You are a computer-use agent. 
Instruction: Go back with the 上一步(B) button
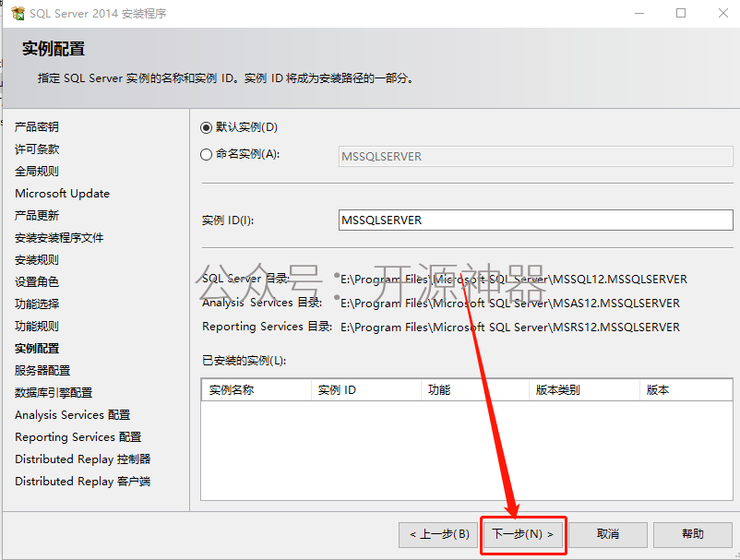tap(438, 534)
